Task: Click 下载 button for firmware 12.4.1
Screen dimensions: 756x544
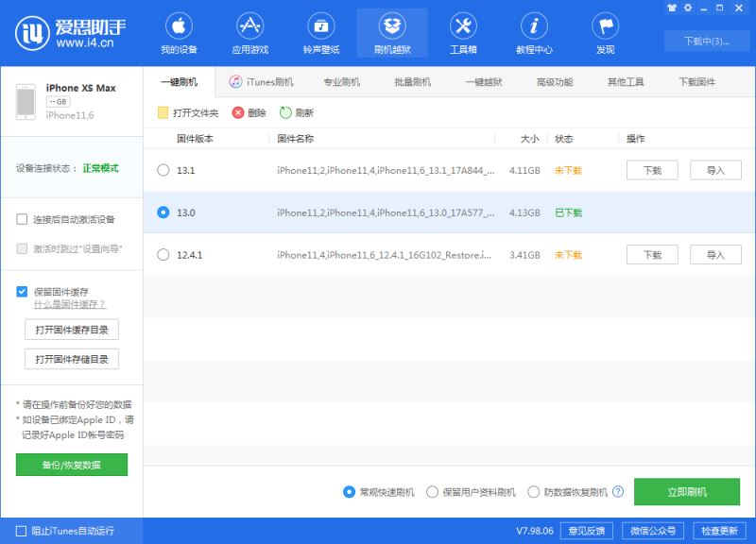Action: (x=652, y=254)
